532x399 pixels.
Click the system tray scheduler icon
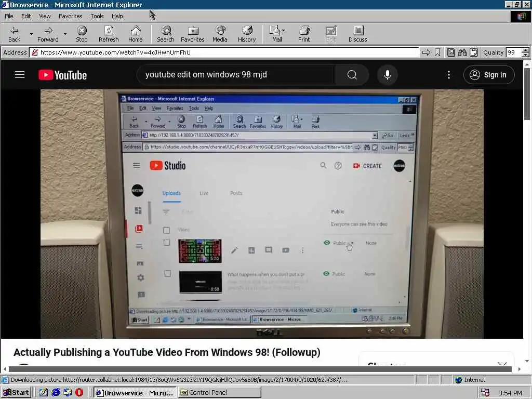point(485,393)
